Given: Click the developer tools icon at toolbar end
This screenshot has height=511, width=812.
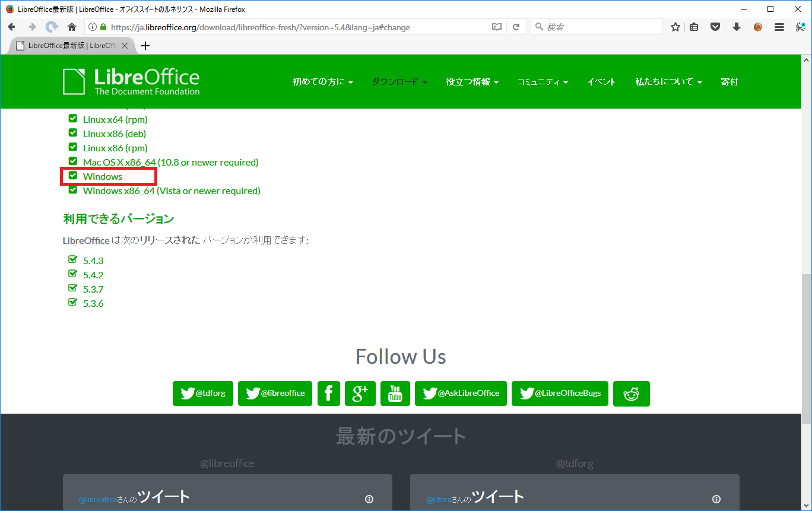Looking at the screenshot, I should 800,27.
